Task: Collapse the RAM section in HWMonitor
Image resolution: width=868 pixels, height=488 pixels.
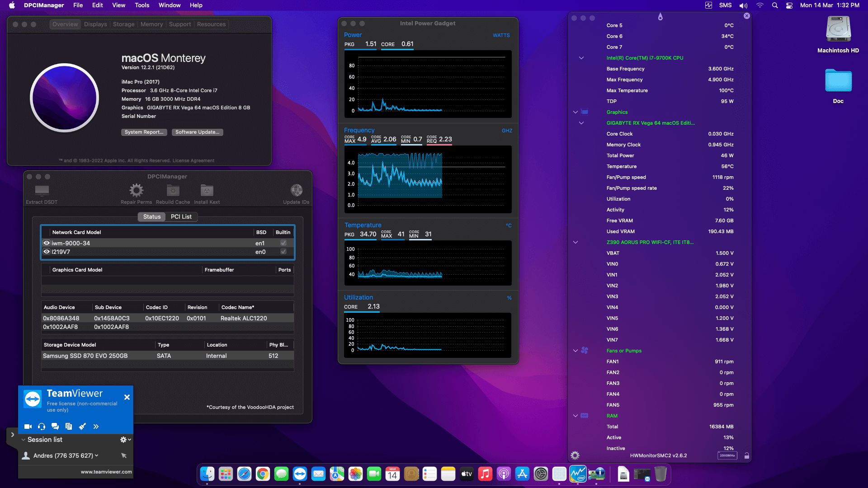Action: click(x=576, y=416)
